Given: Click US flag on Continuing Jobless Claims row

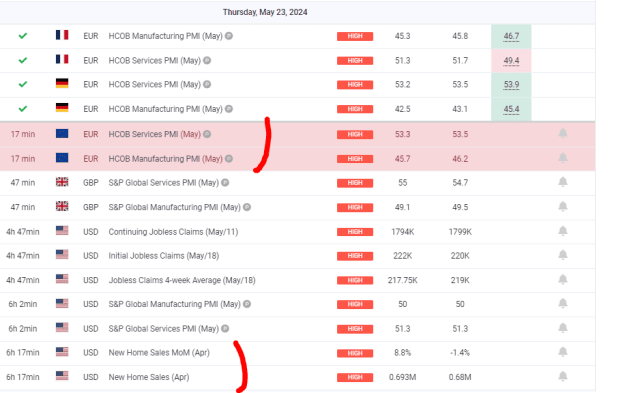Looking at the screenshot, I should coord(62,230).
